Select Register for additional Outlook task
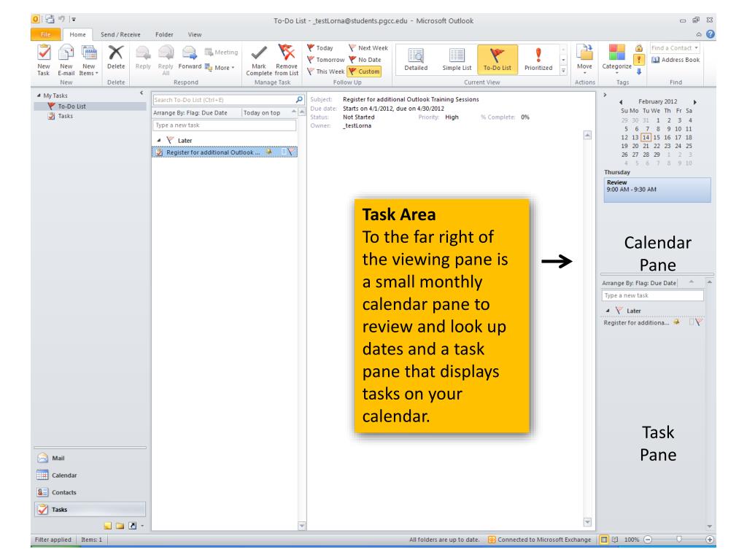This screenshot has height=560, width=747. coord(225,152)
